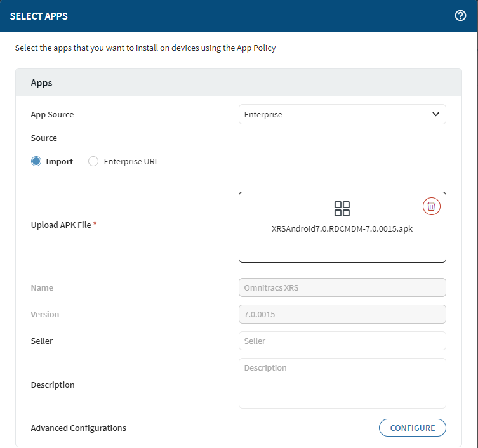Click the Seller input field
The height and width of the screenshot is (448, 478).
click(x=342, y=341)
